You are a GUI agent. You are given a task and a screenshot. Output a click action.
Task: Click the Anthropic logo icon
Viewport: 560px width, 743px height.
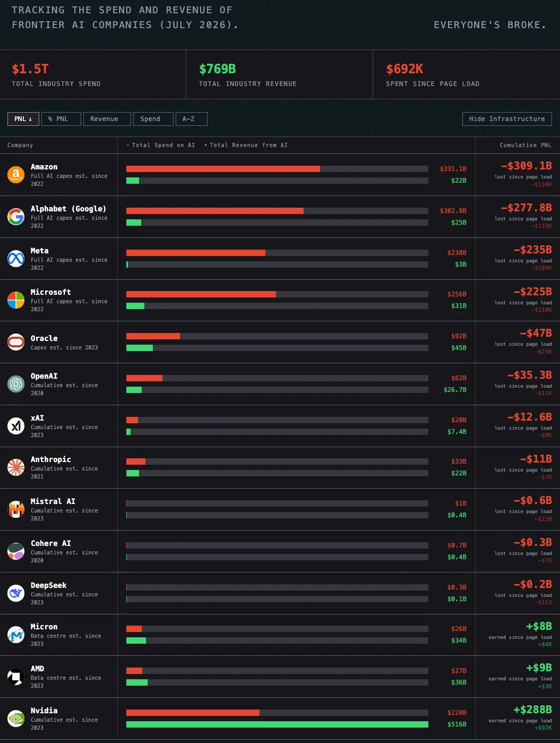(x=16, y=467)
